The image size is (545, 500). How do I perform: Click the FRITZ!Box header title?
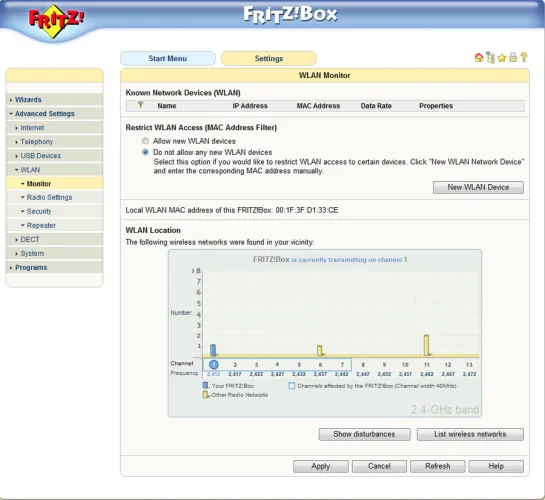290,15
